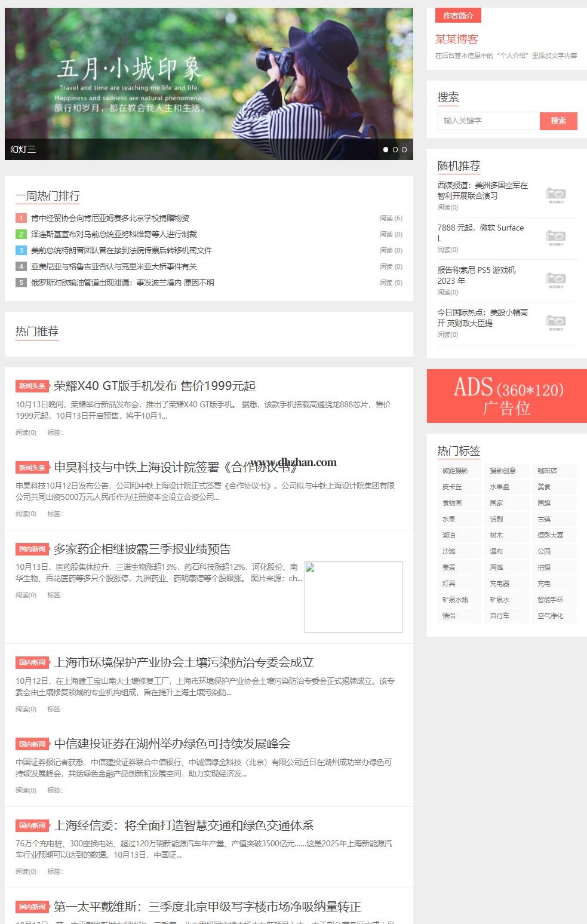Focus the 输入关键字 search field
The height and width of the screenshot is (924, 587).
pyautogui.click(x=488, y=121)
